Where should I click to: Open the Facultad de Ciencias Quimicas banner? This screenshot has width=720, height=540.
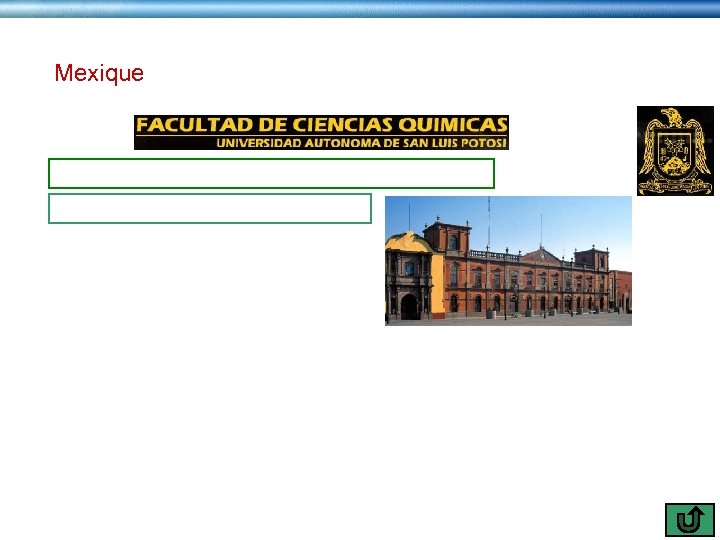click(321, 132)
